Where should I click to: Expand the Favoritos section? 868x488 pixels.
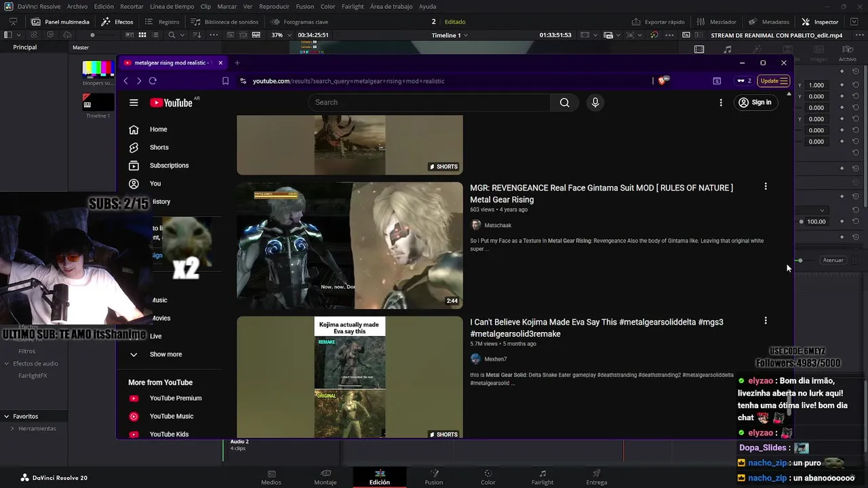[x=6, y=416]
